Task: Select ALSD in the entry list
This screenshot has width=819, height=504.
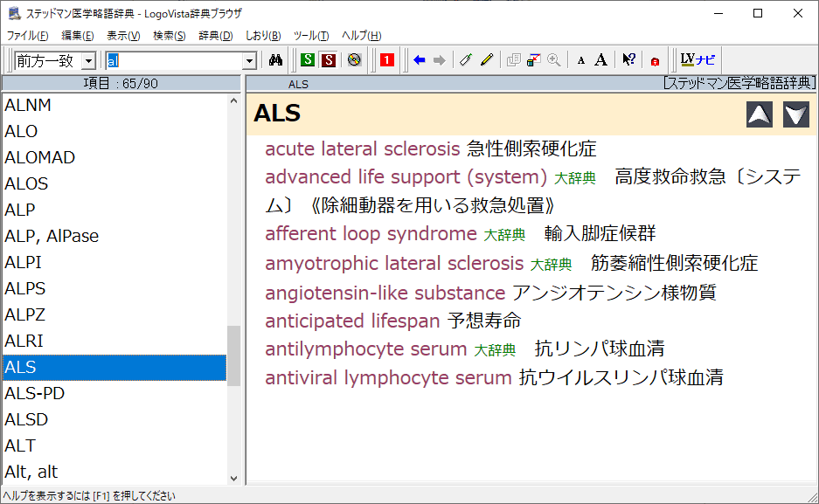Action: pos(115,419)
